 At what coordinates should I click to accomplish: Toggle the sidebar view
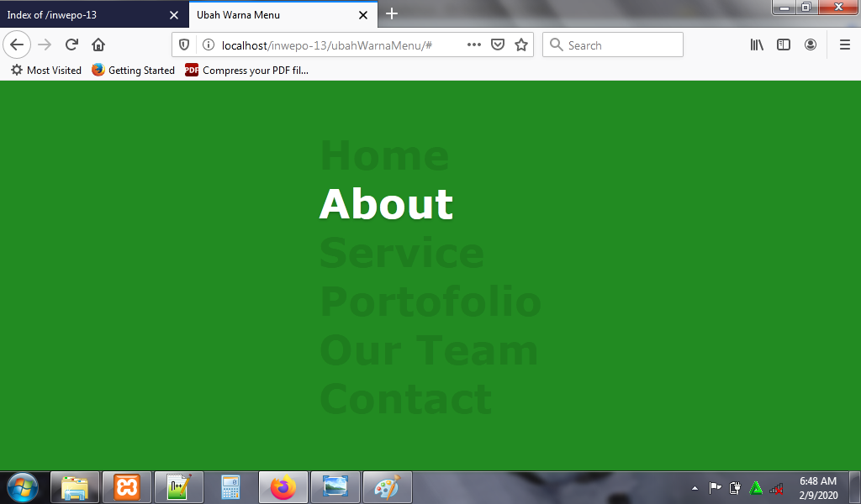pyautogui.click(x=784, y=45)
